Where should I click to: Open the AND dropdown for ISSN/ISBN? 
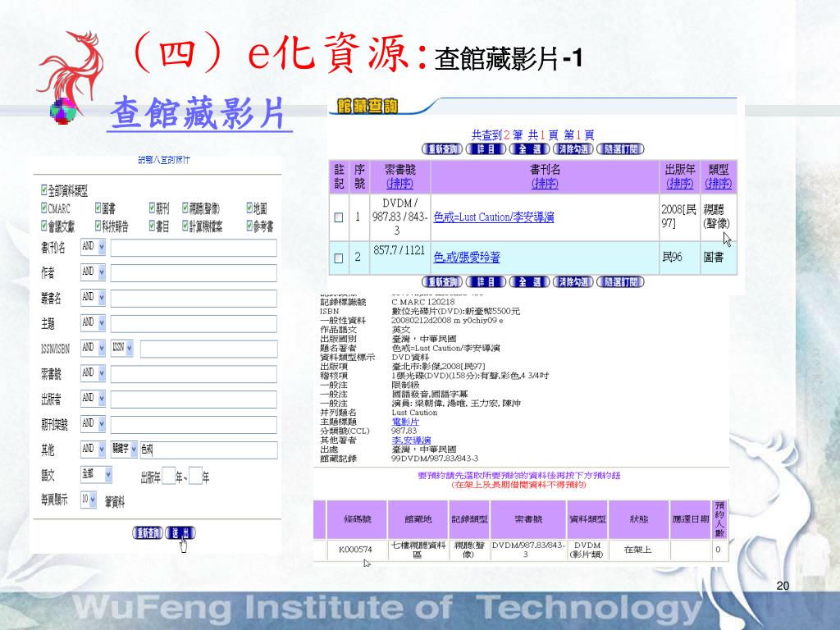94,348
